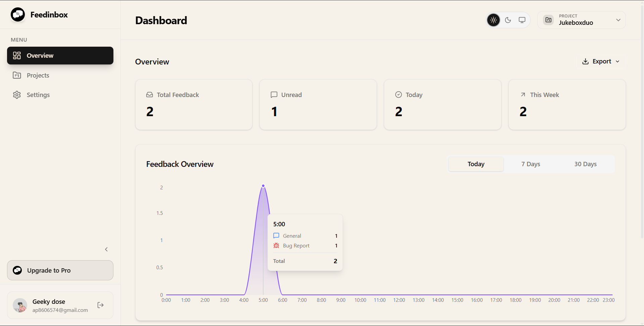Image resolution: width=644 pixels, height=326 pixels.
Task: Click the user profile avatar thumbnail
Action: [x=20, y=305]
